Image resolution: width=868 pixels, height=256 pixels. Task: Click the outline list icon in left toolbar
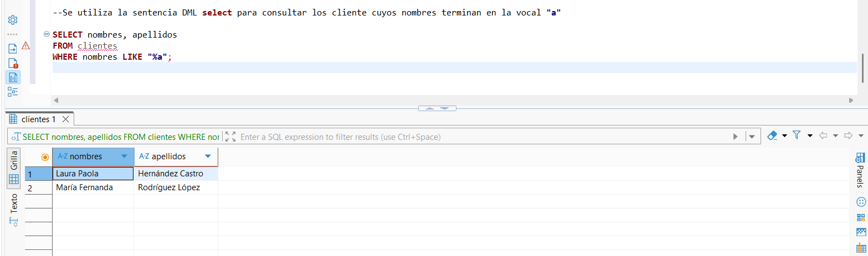pyautogui.click(x=12, y=92)
